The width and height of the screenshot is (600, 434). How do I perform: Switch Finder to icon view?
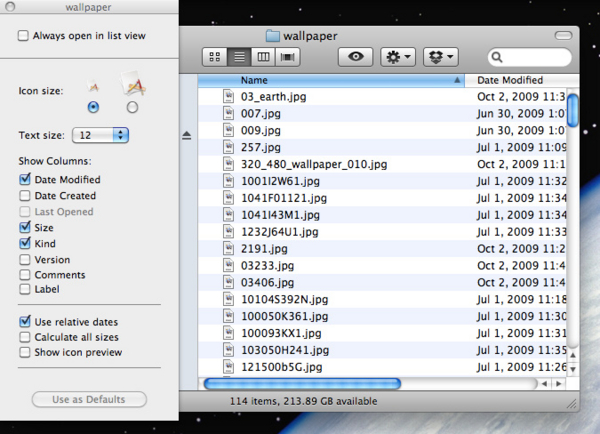coord(215,57)
